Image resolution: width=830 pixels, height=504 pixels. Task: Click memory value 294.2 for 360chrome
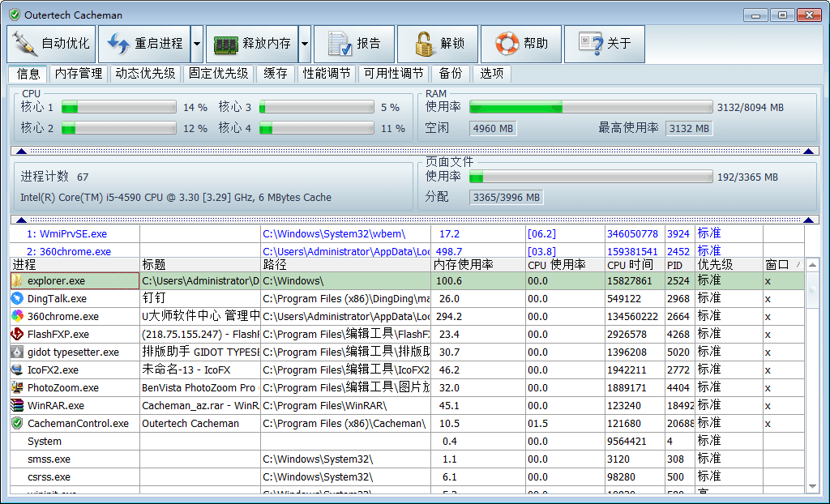click(x=449, y=317)
